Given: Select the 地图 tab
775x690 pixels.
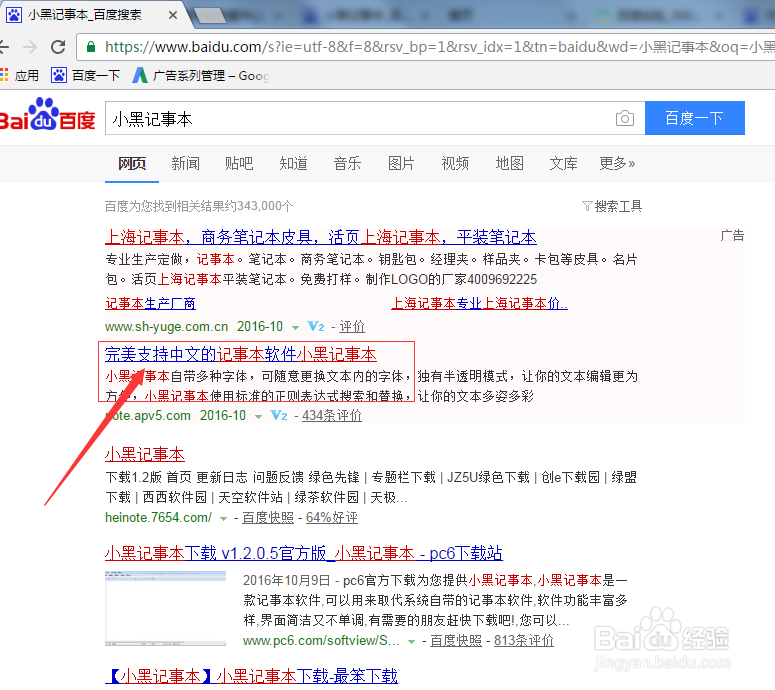Looking at the screenshot, I should click(509, 163).
